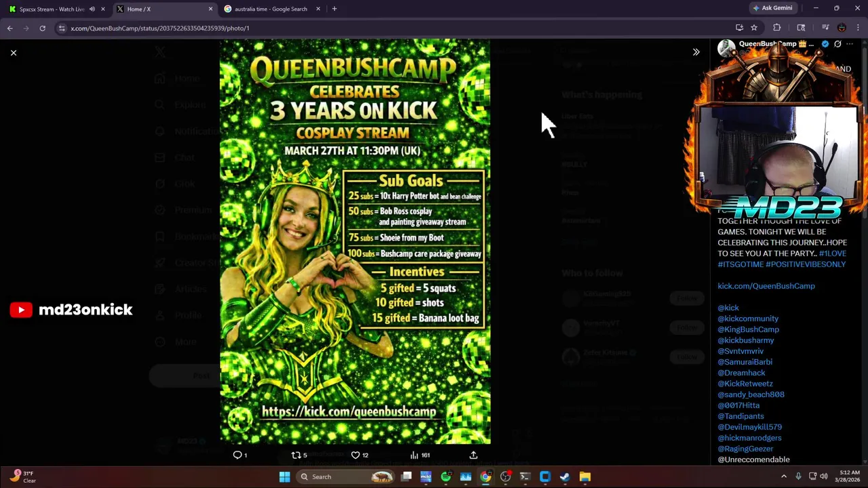This screenshot has height=488, width=868.
Task: Mute the Spxcsx Stream tab audio
Action: pyautogui.click(x=92, y=9)
